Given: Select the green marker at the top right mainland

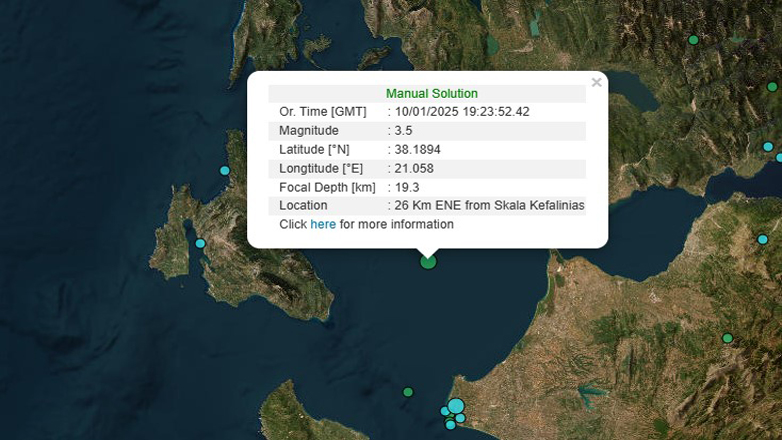Looking at the screenshot, I should click(693, 40).
